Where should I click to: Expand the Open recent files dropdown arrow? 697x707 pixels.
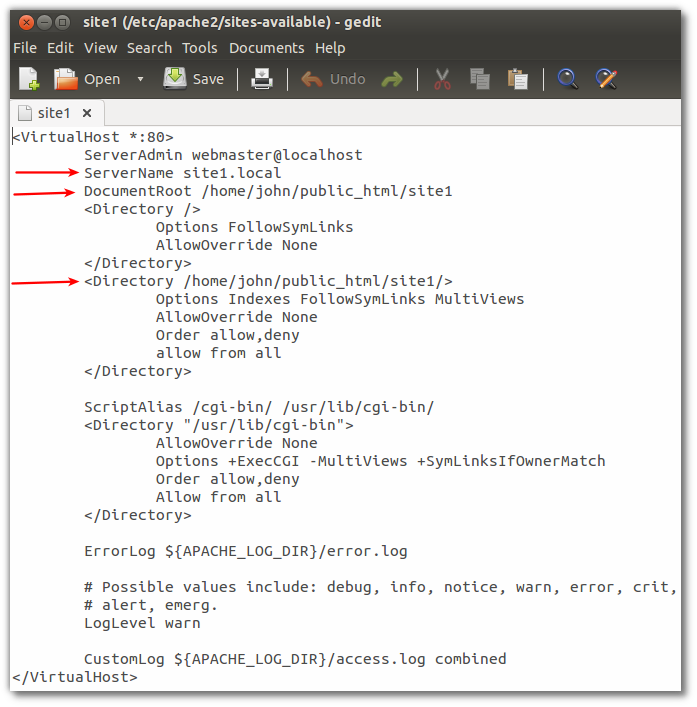(140, 79)
